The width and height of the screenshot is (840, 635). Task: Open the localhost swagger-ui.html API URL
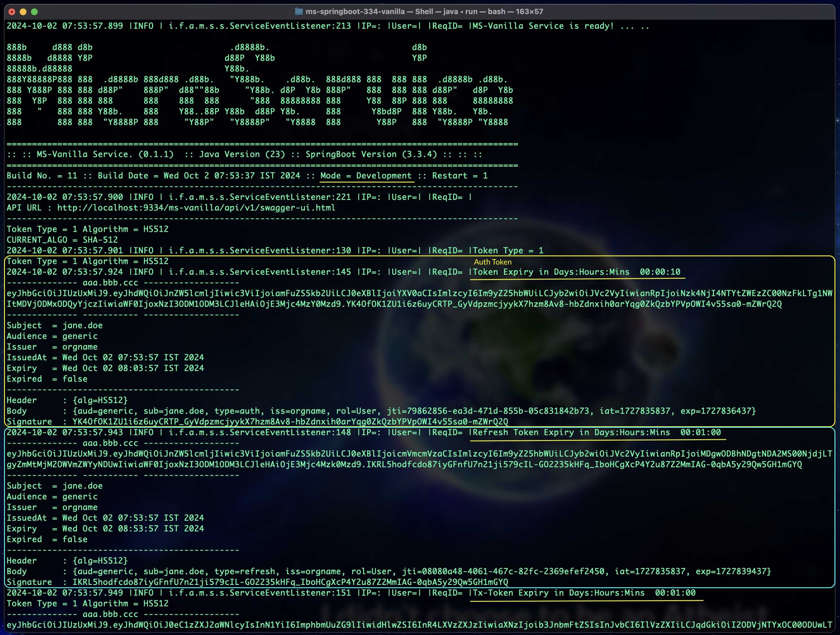pyautogui.click(x=196, y=208)
